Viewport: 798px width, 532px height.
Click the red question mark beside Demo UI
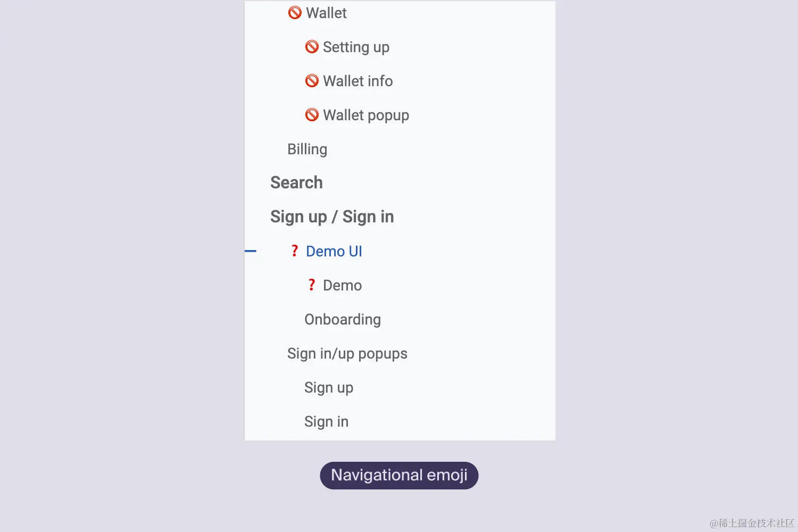click(294, 251)
